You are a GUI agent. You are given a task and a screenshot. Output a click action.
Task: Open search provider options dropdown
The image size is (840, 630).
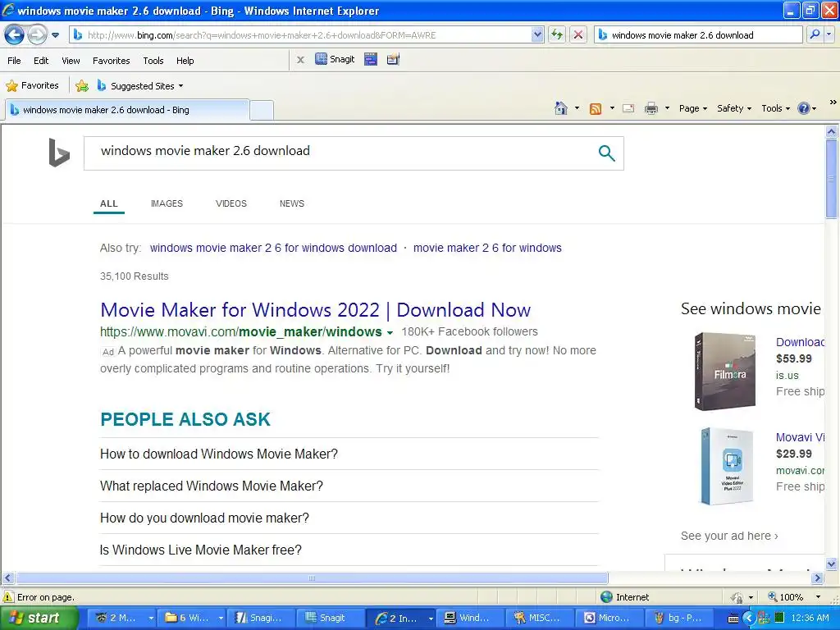click(829, 34)
